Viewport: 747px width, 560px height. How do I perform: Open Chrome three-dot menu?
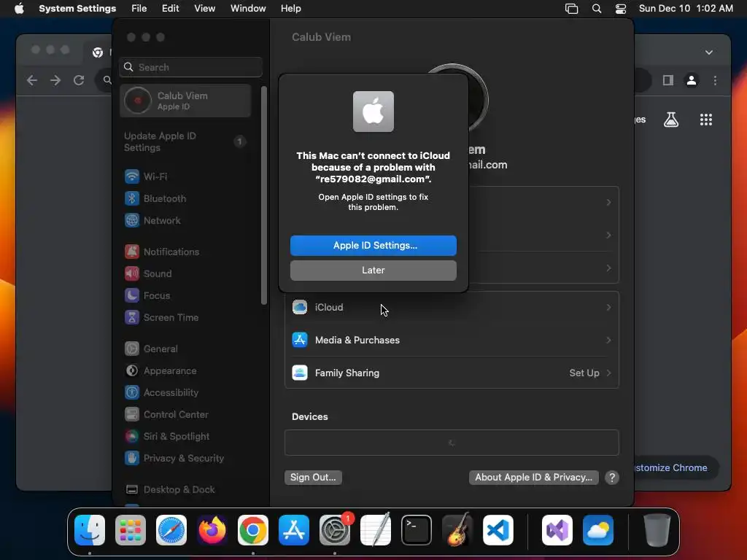[x=715, y=80]
